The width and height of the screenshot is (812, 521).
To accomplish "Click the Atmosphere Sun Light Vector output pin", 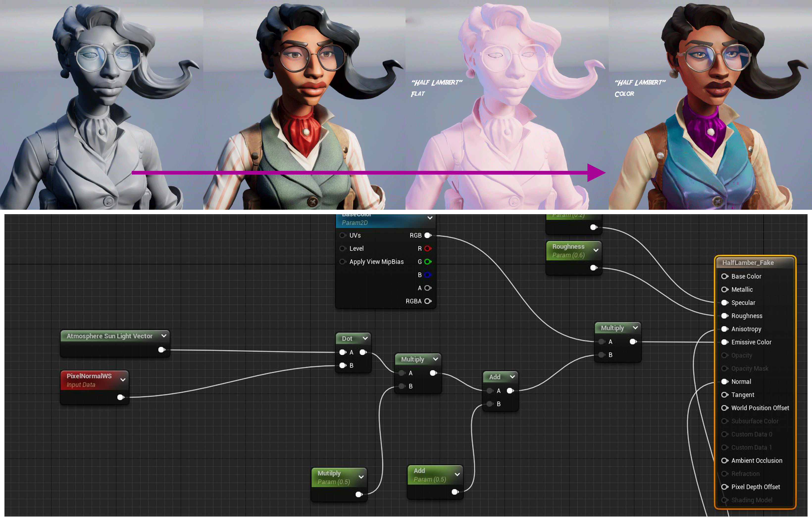I will 162,349.
